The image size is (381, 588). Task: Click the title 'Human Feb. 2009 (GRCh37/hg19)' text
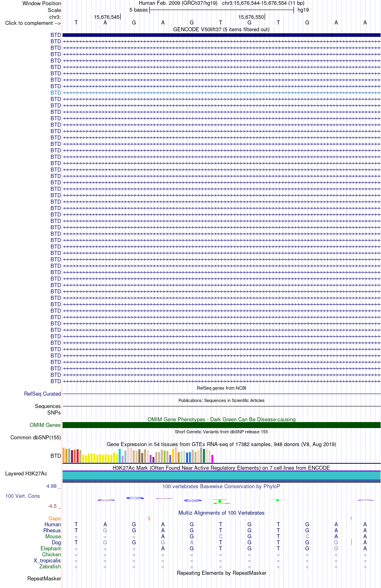178,3
